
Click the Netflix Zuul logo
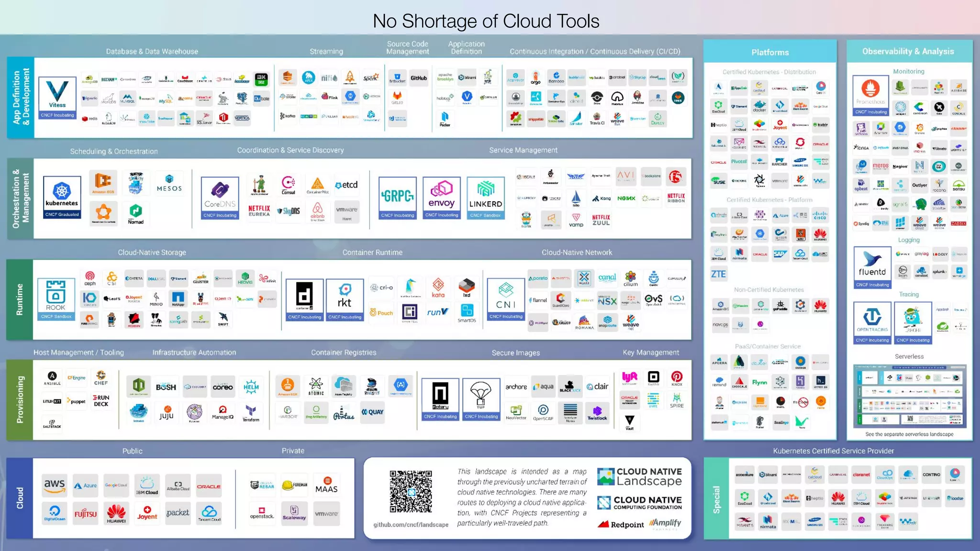coord(601,220)
